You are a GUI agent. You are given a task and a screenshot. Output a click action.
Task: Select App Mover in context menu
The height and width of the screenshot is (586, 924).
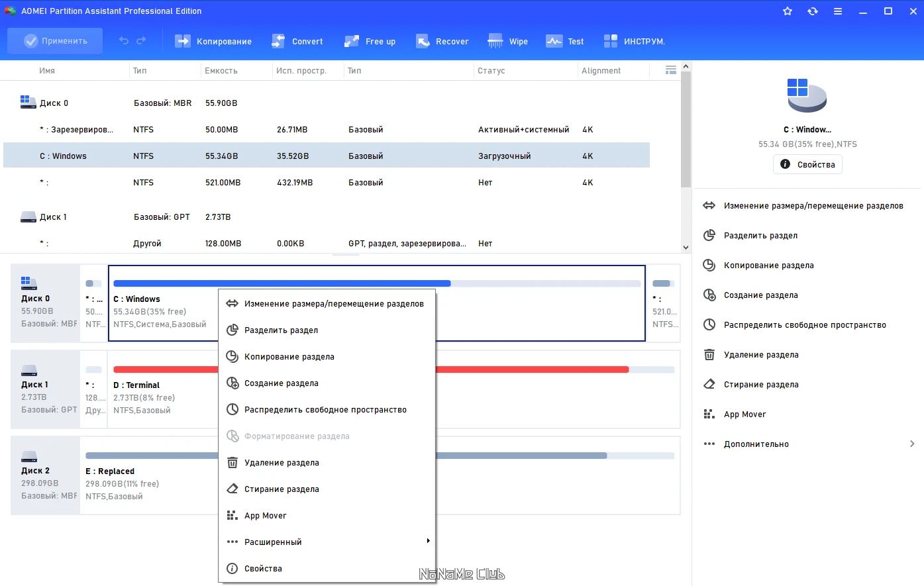click(x=327, y=516)
